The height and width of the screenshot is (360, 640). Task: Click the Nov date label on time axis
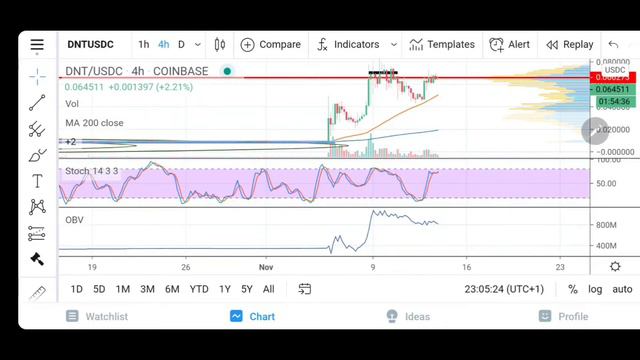point(266,267)
